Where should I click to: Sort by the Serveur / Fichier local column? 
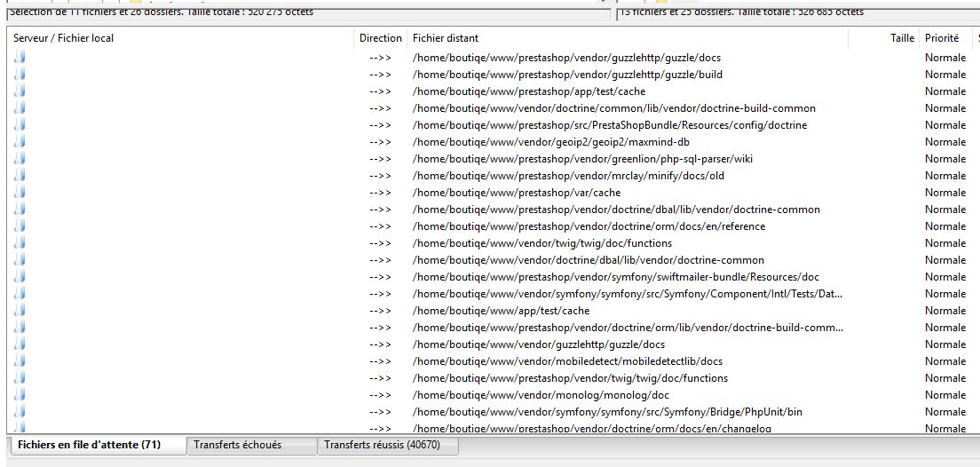point(181,38)
